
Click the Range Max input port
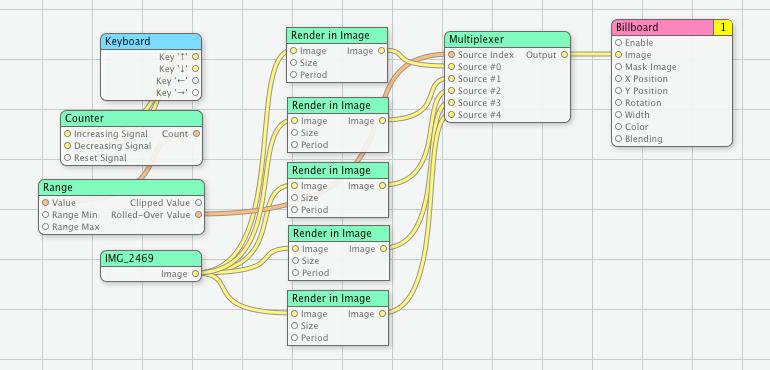point(46,227)
